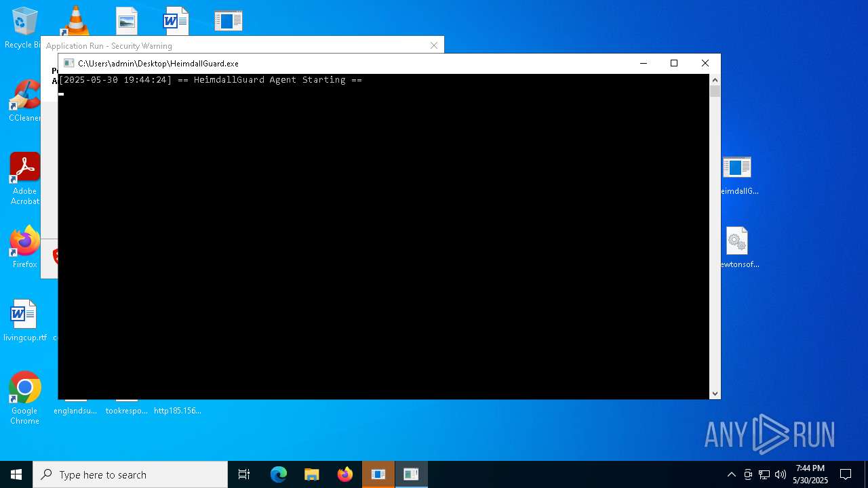Launch Microsoft Edge from the taskbar
Image resolution: width=868 pixels, height=488 pixels.
click(279, 474)
